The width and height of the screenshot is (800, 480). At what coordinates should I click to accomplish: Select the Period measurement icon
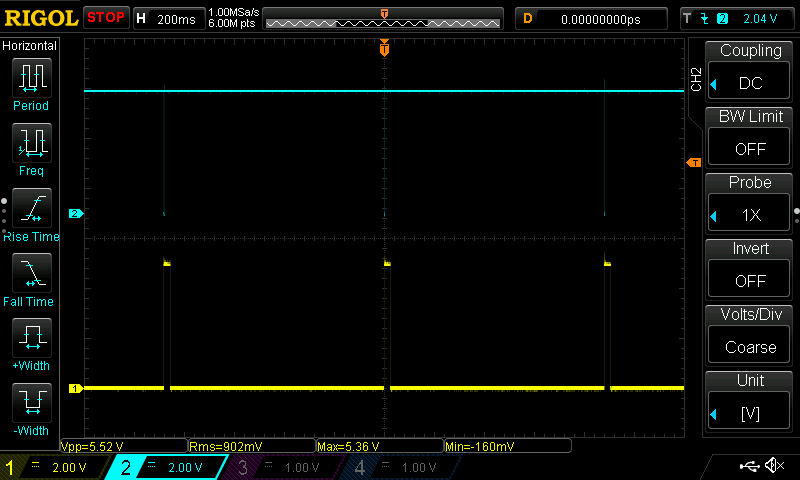coord(32,78)
